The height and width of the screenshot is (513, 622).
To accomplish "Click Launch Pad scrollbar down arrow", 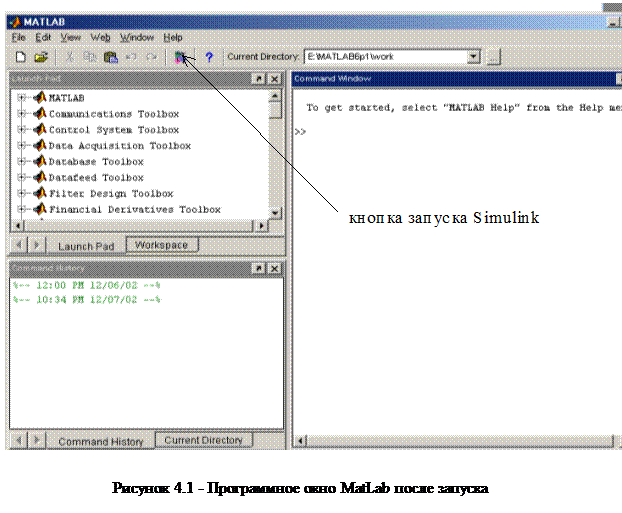I will click(x=275, y=213).
